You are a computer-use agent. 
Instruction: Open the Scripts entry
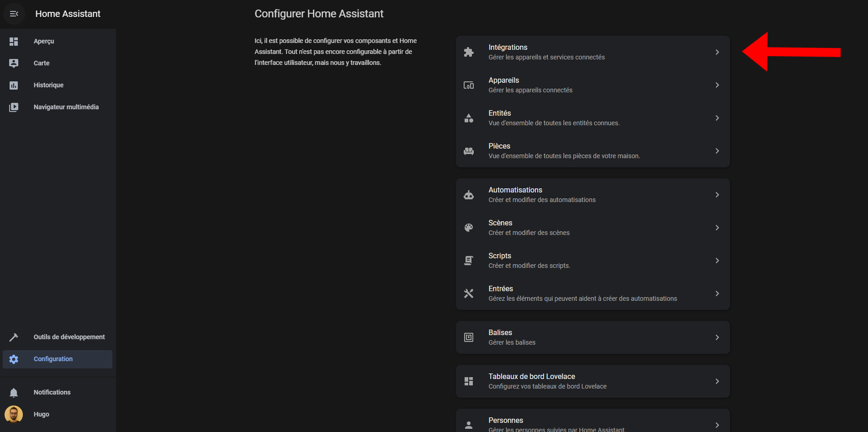(593, 261)
